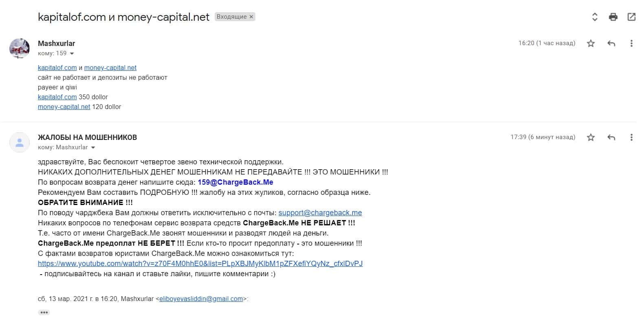Expand recipient details next to кому: 159
The height and width of the screenshot is (323, 644).
[x=72, y=54]
